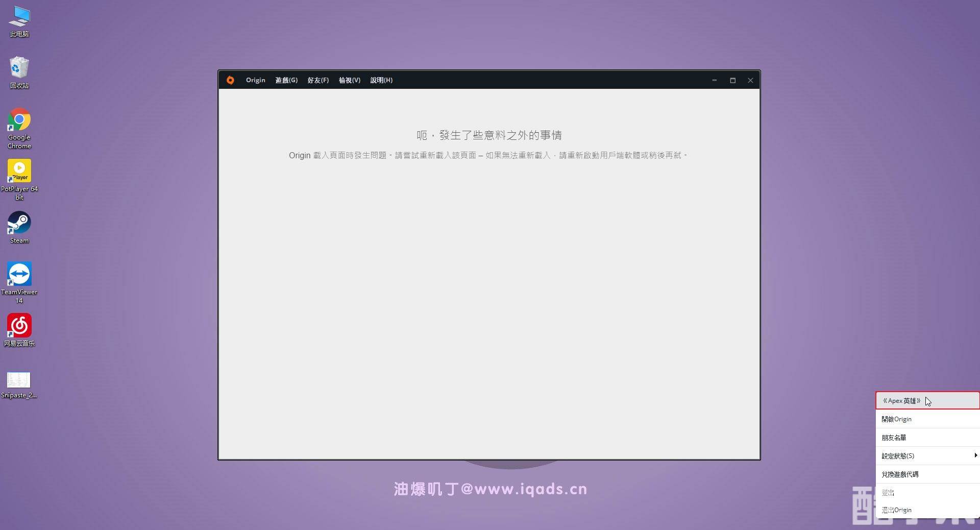980x530 pixels.
Task: Maximize the Origin window
Action: (x=732, y=80)
